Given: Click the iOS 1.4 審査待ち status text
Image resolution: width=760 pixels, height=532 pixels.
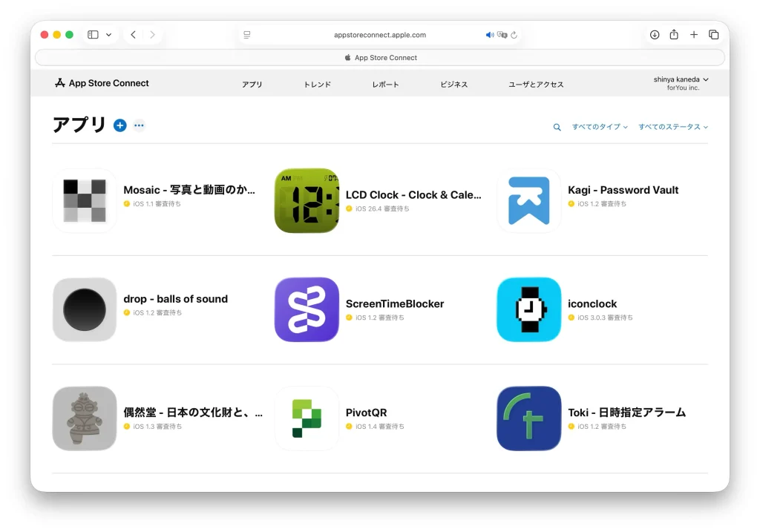Looking at the screenshot, I should [380, 427].
